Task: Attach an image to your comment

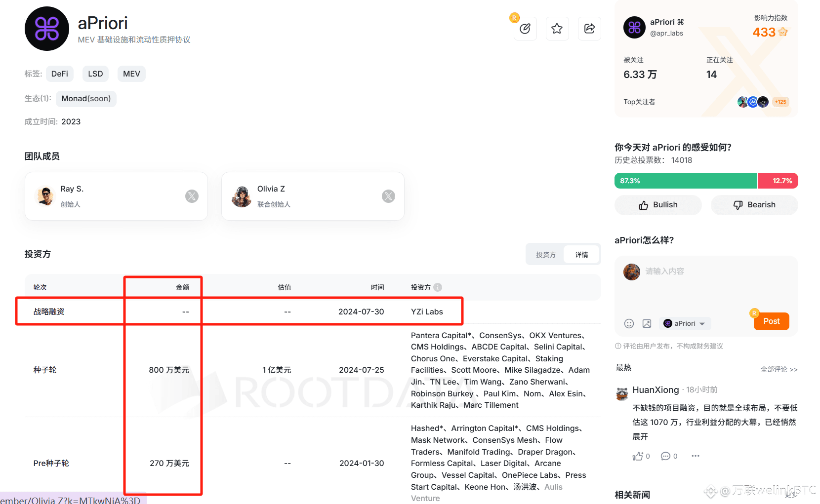Action: (x=647, y=323)
